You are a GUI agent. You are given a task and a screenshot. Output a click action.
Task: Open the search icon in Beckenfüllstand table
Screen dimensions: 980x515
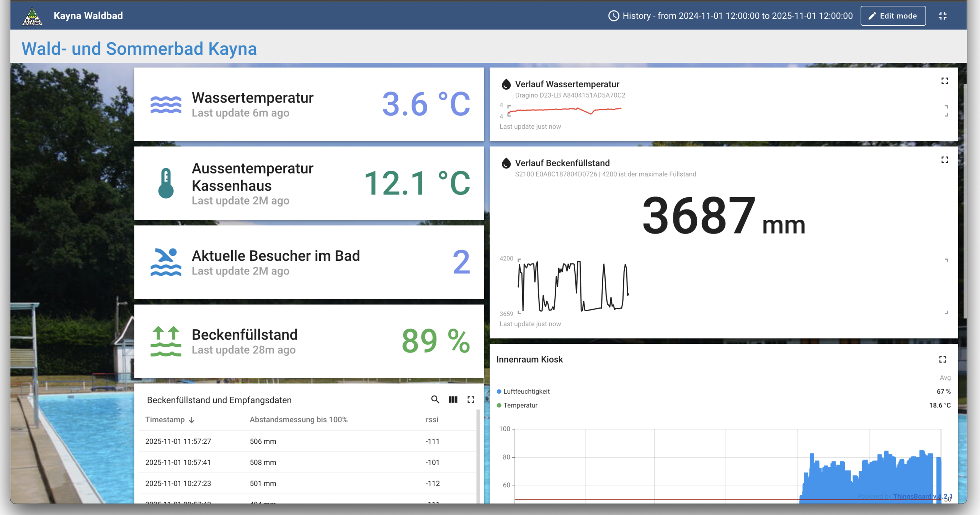[x=435, y=399]
